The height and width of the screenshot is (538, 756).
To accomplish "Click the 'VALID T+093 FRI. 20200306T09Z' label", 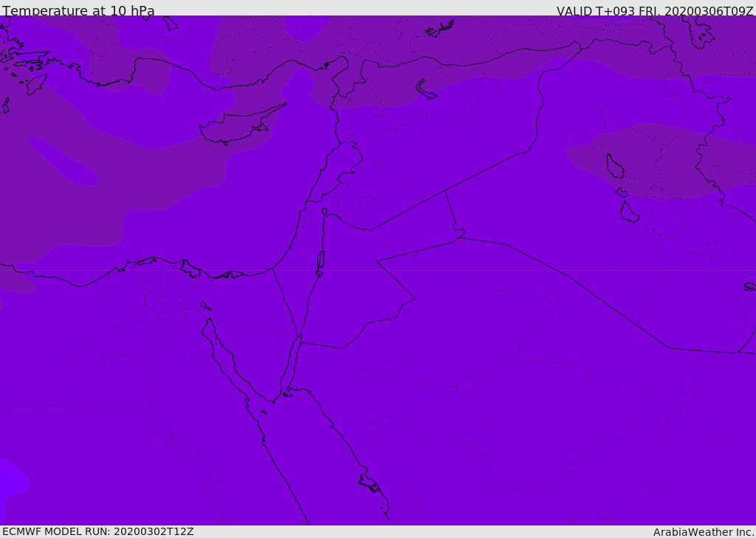I will [x=655, y=11].
